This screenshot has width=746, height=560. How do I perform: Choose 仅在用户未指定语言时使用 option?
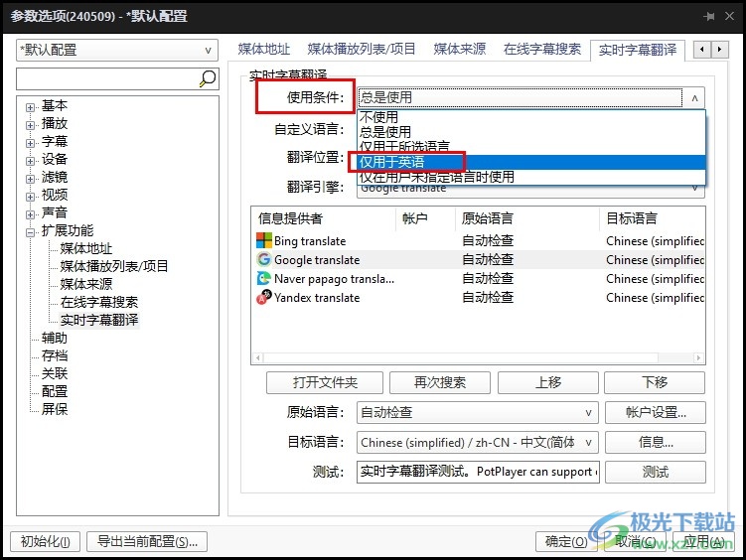531,177
